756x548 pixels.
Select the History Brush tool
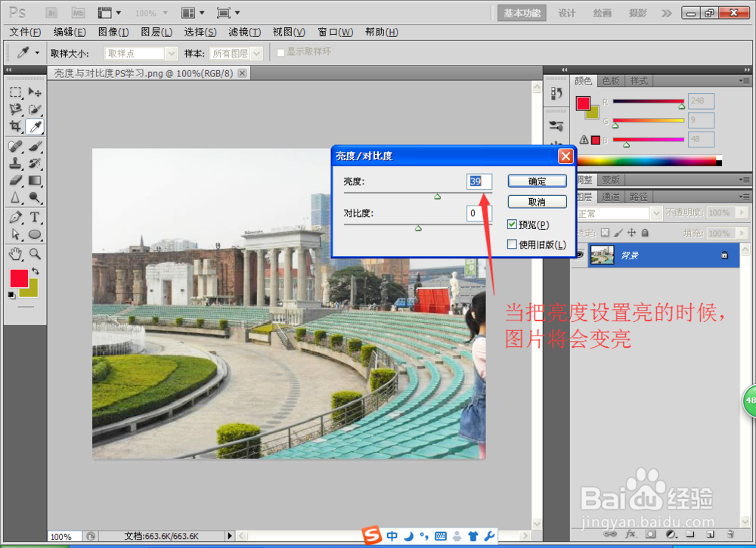(x=35, y=163)
